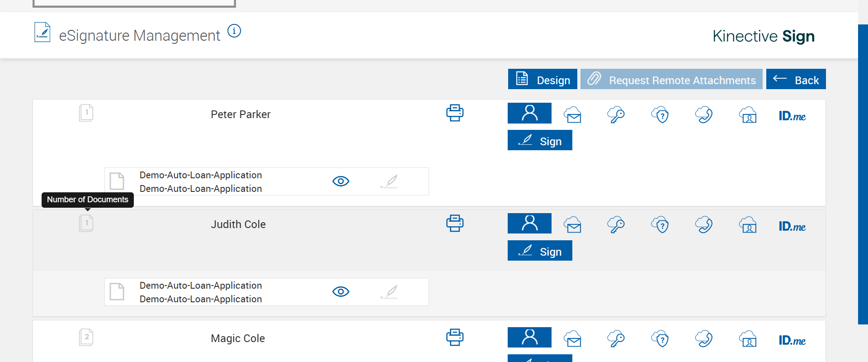
Task: Select security question authentication for Judith Cole
Action: pos(660,225)
